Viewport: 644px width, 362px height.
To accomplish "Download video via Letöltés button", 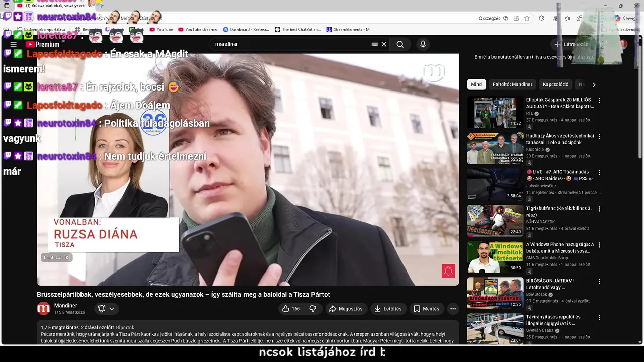I will tap(388, 309).
